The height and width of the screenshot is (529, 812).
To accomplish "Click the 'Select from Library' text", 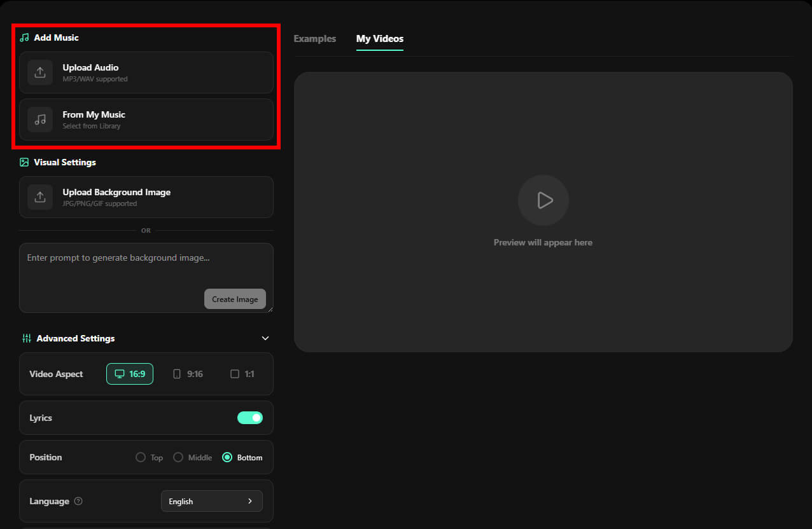I will tap(92, 126).
